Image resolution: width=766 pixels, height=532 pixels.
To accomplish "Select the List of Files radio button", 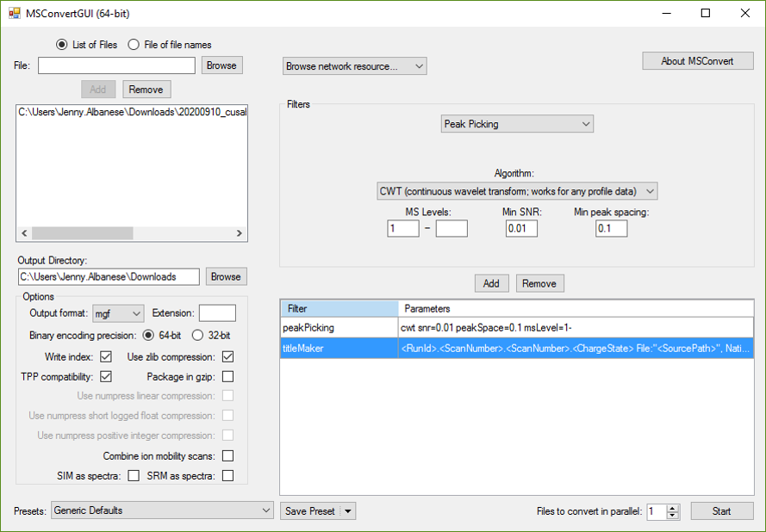I will coord(61,45).
